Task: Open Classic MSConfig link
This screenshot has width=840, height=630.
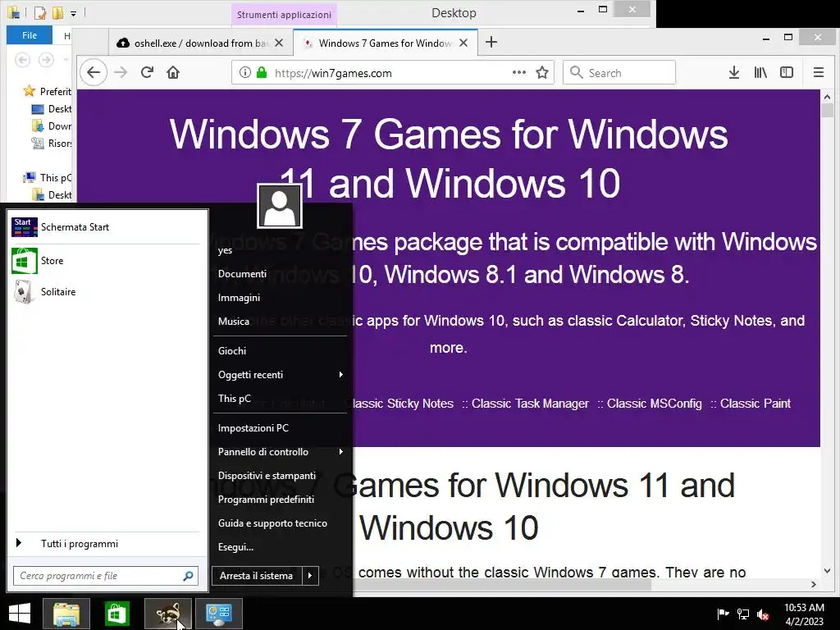Action: (654, 404)
